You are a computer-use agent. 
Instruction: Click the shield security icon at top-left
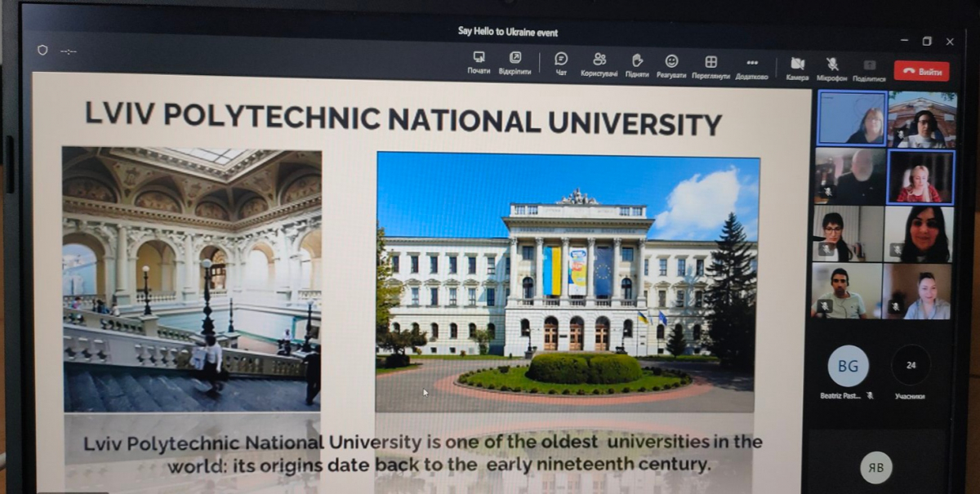tap(42, 50)
